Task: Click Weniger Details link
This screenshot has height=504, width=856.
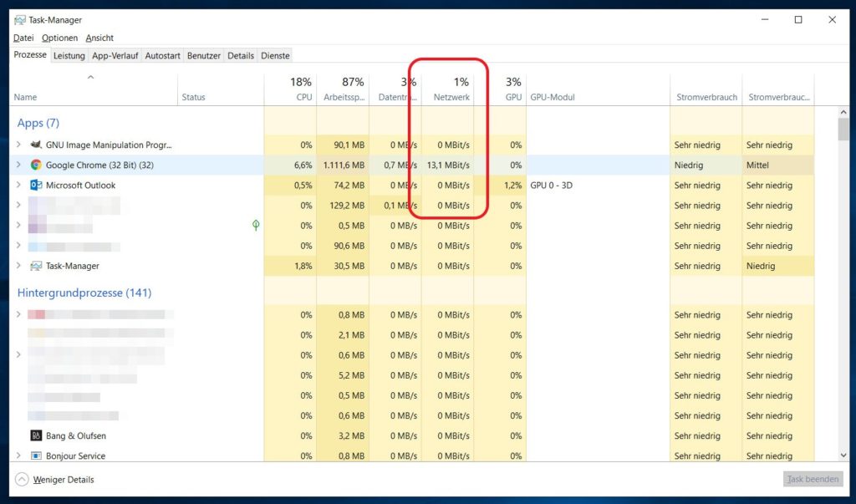Action: click(x=64, y=480)
